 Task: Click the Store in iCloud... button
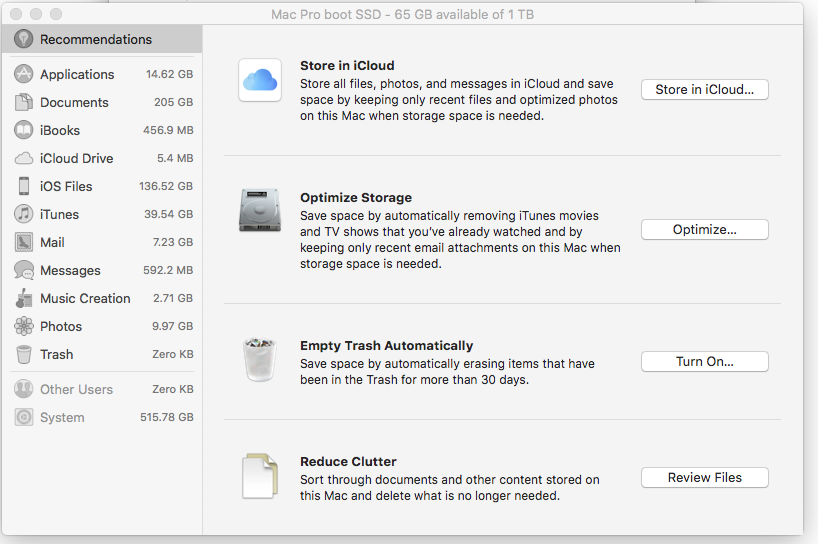[x=704, y=89]
